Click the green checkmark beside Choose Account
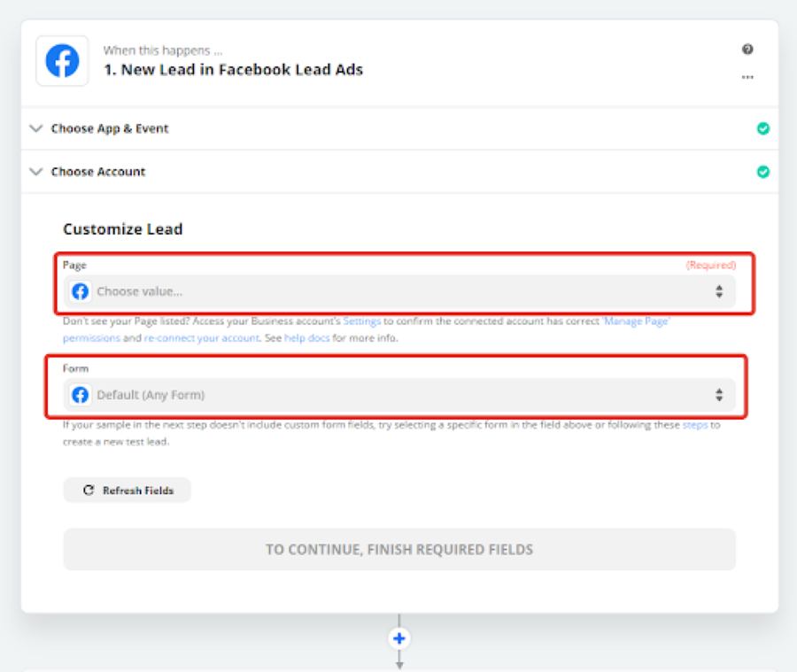Viewport: 797px width, 672px height. [763, 172]
